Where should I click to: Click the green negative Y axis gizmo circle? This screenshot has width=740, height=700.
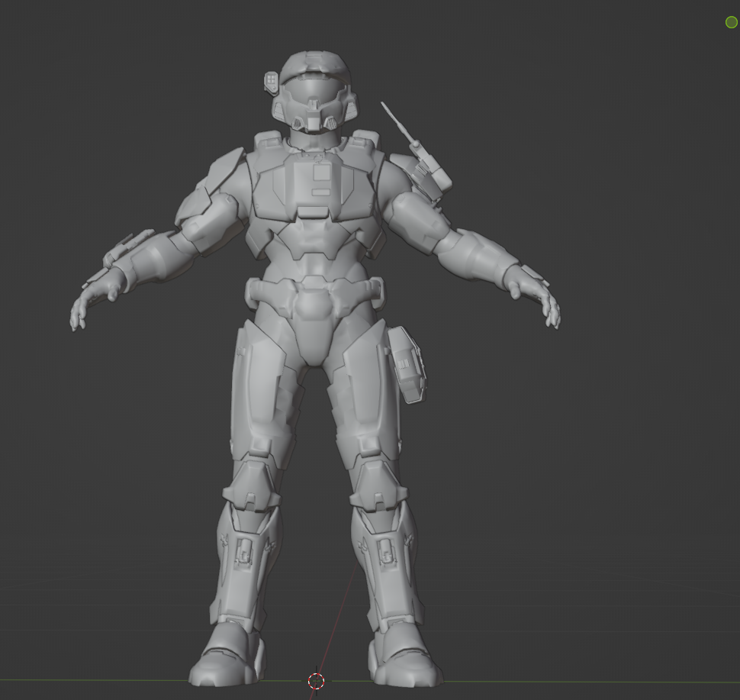(x=731, y=21)
